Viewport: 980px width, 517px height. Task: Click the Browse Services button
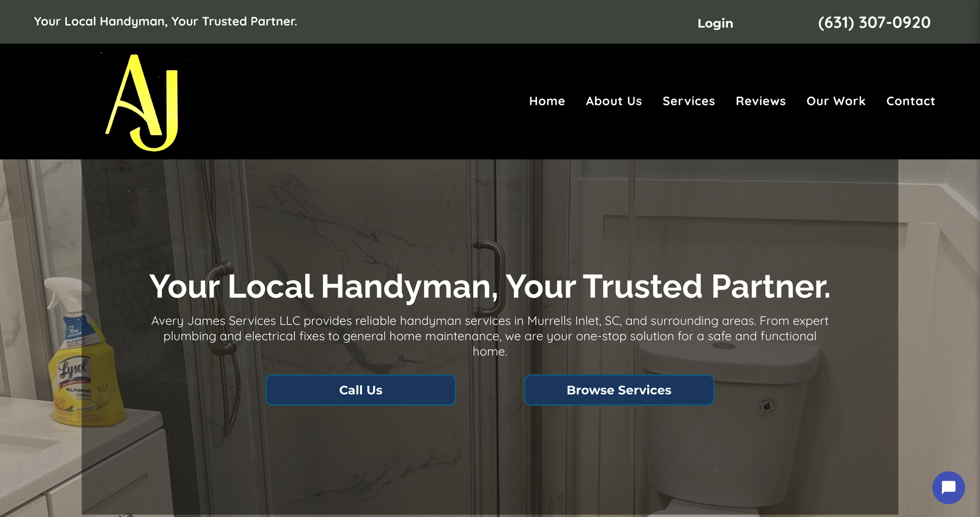pos(619,390)
